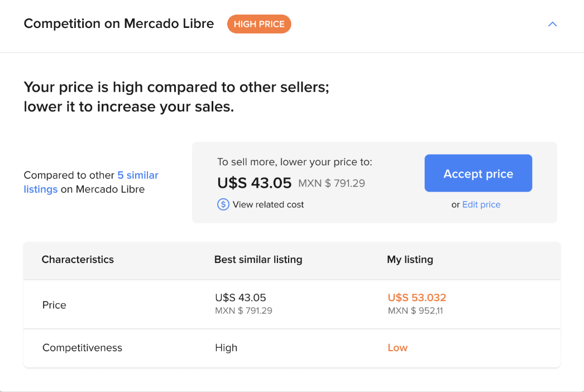Viewport: 584px width, 392px height.
Task: Click the orange HIGH PRICE badge
Action: pyautogui.click(x=259, y=24)
